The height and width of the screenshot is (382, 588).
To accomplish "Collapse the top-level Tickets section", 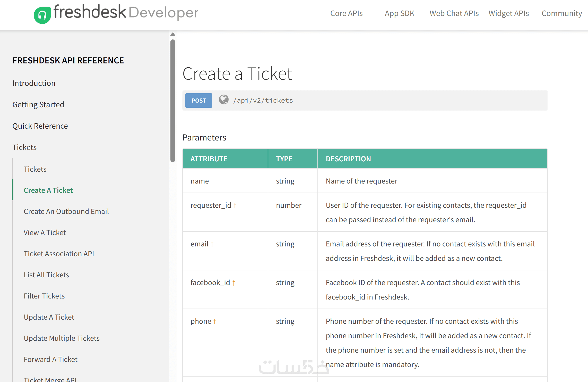I will 24,147.
